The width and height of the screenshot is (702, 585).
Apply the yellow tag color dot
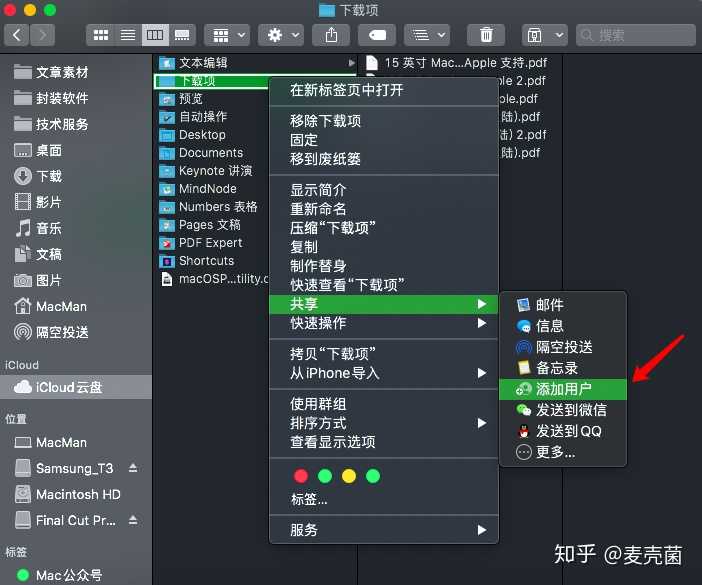(x=349, y=476)
